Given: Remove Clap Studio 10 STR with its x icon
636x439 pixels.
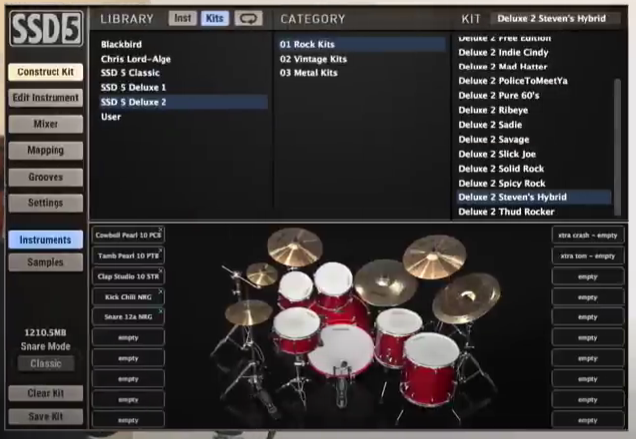Looking at the screenshot, I should [x=161, y=271].
